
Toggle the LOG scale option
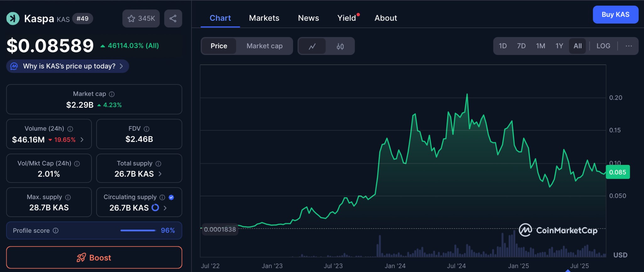(603, 46)
